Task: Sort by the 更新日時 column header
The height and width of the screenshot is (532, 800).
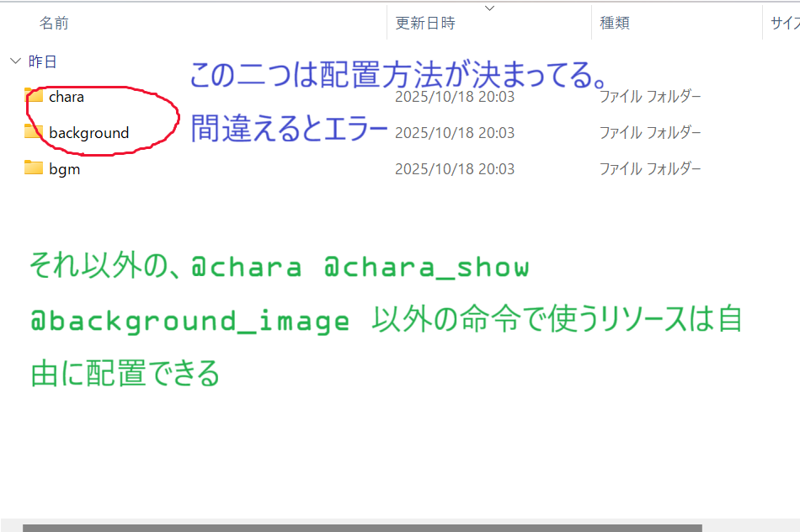Action: 425,24
